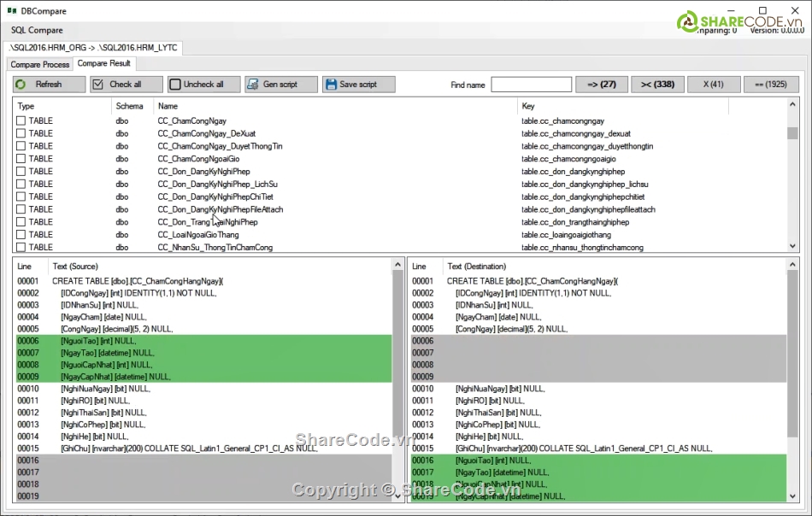Click source line 00012 [NghiThaiSan] bit
812x516 pixels.
tap(103, 413)
